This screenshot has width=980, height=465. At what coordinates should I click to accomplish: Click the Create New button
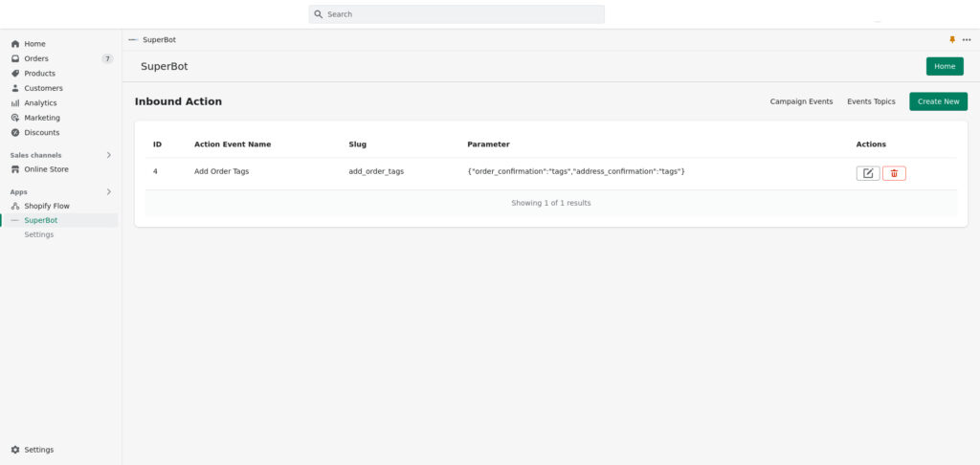tap(938, 101)
